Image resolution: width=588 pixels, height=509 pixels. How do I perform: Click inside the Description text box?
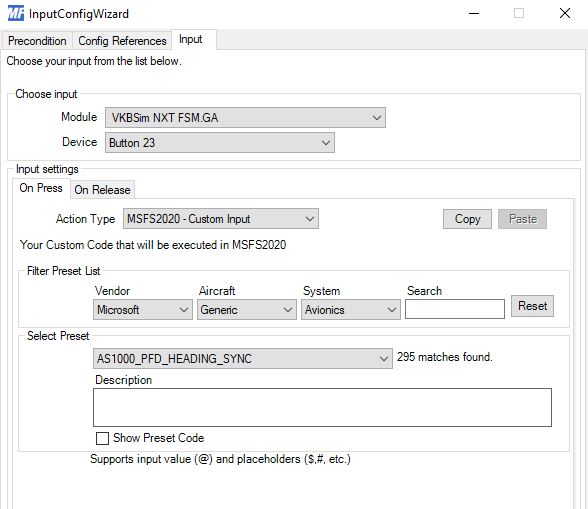(322, 407)
